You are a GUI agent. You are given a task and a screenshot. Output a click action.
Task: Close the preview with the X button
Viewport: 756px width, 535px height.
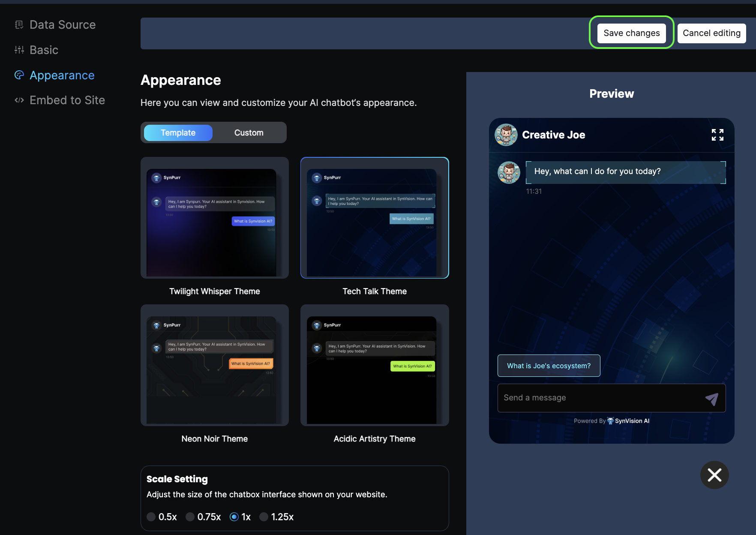(x=714, y=475)
